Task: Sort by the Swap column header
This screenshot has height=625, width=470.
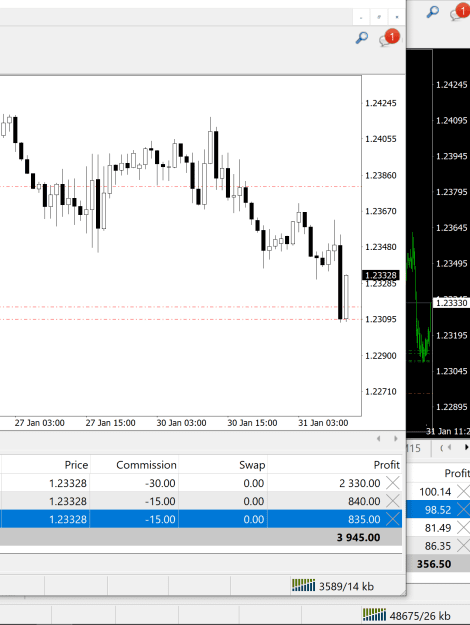Action: [252, 465]
